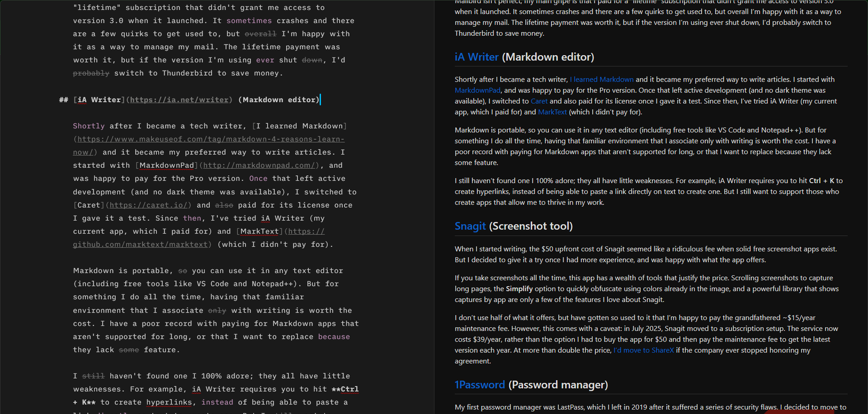The height and width of the screenshot is (414, 868).
Task: Click the highlighted word "because" in the editor
Action: [334, 337]
